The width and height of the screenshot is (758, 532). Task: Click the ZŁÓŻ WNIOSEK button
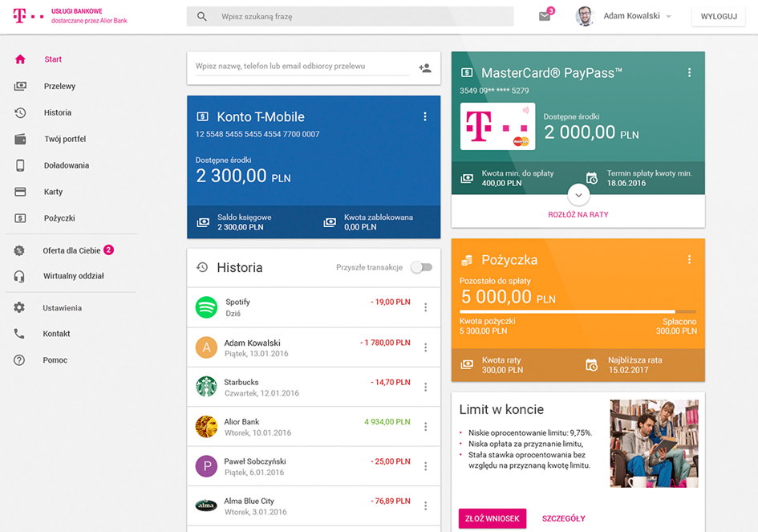tap(492, 518)
